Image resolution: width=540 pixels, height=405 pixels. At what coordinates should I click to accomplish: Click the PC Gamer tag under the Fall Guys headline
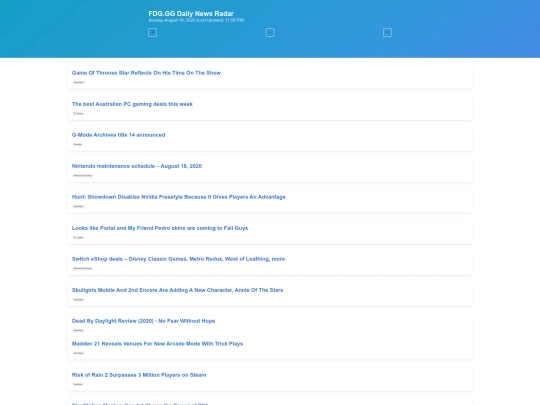[78, 238]
